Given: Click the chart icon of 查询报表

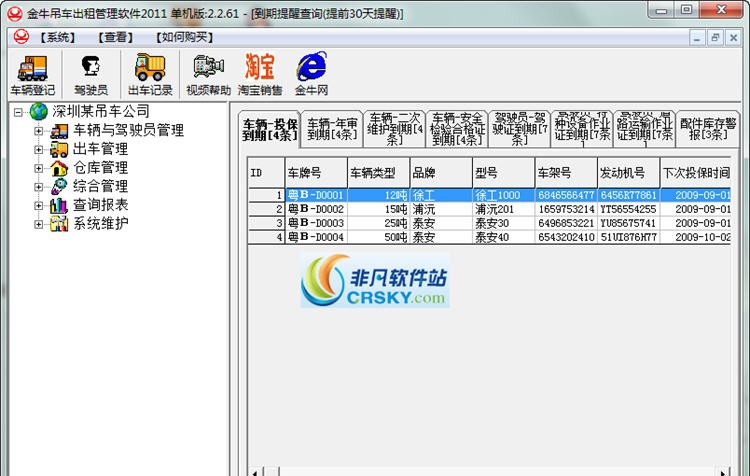Looking at the screenshot, I should (x=59, y=205).
